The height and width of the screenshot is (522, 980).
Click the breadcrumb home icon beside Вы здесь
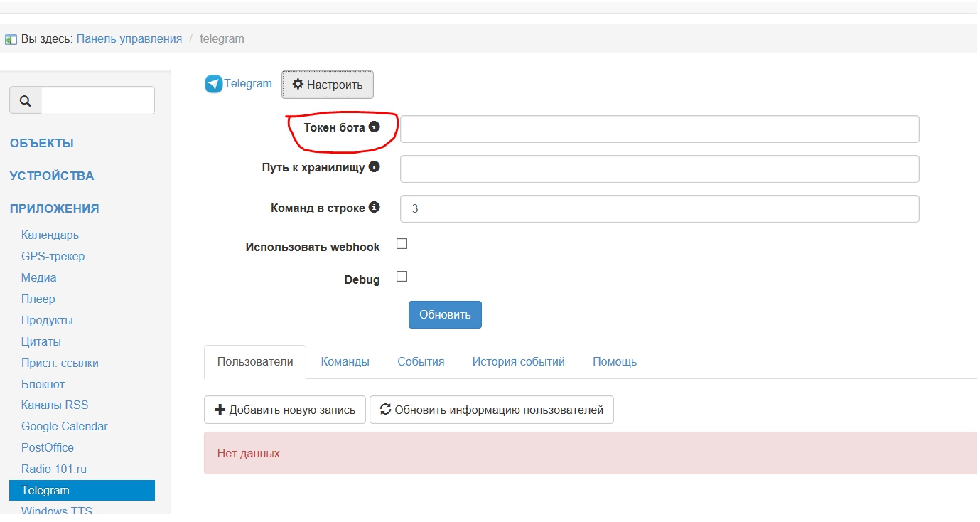point(11,40)
